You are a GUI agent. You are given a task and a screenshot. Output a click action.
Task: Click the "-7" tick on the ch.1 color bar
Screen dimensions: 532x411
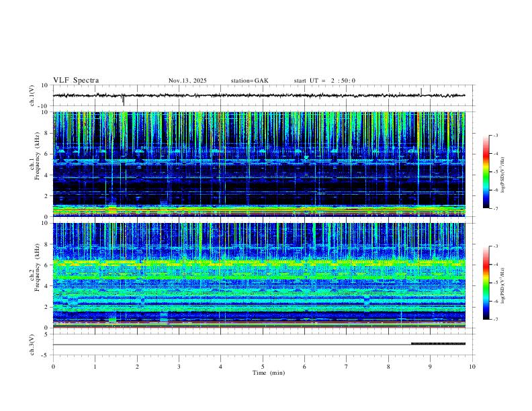(x=495, y=208)
